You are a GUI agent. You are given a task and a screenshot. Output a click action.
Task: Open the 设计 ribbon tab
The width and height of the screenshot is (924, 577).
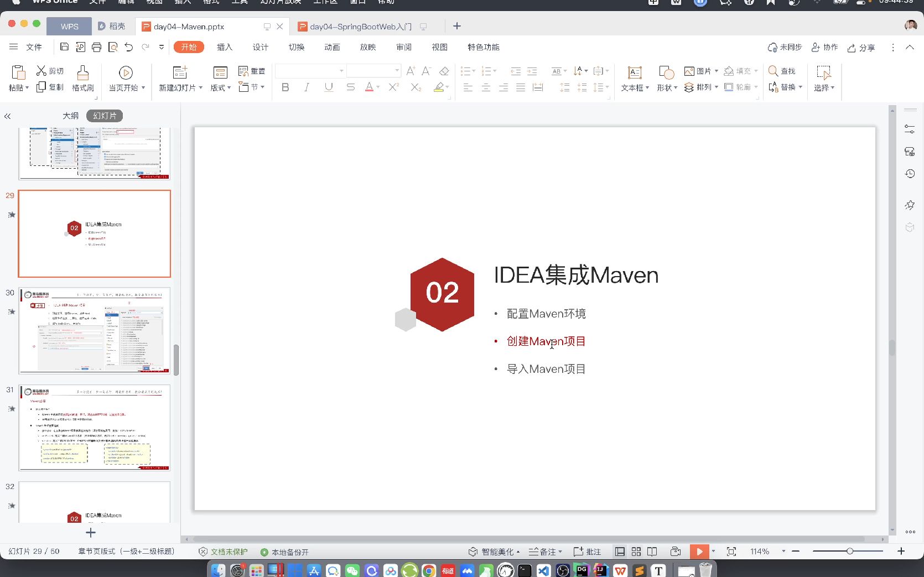click(x=261, y=47)
